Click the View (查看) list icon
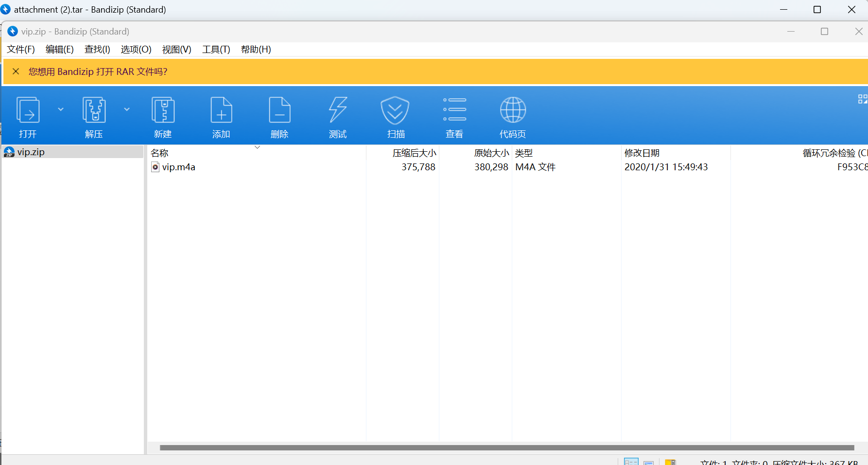The image size is (868, 465). pos(454,109)
